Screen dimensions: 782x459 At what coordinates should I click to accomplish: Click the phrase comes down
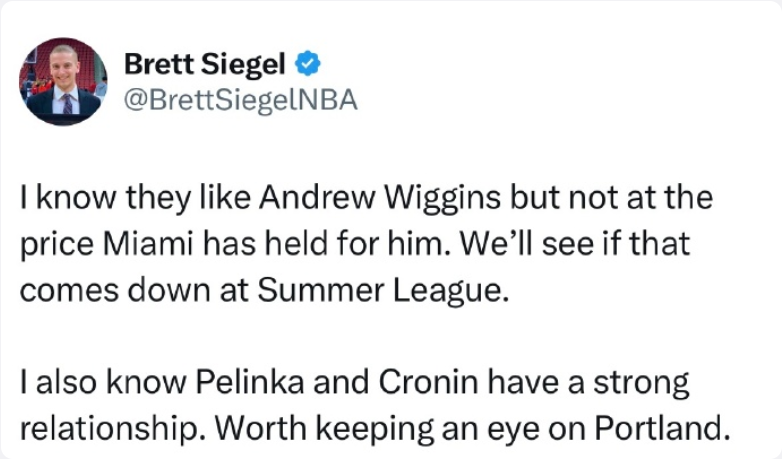115,290
